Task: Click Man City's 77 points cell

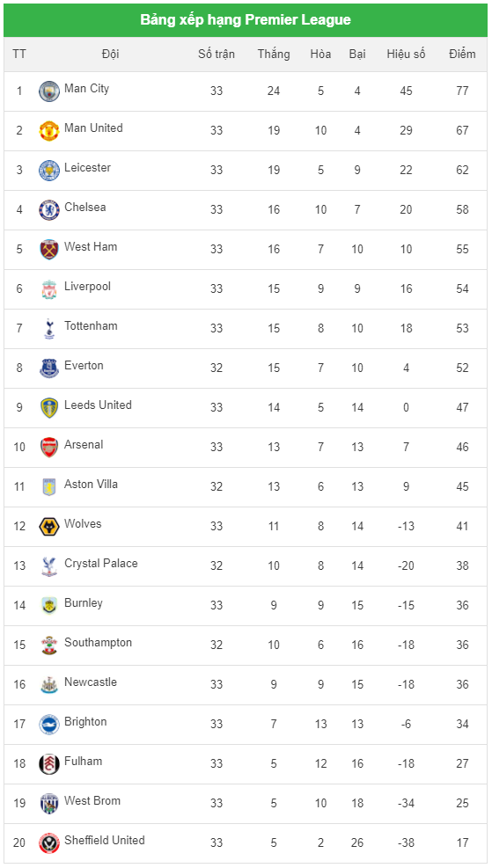Action: point(462,91)
